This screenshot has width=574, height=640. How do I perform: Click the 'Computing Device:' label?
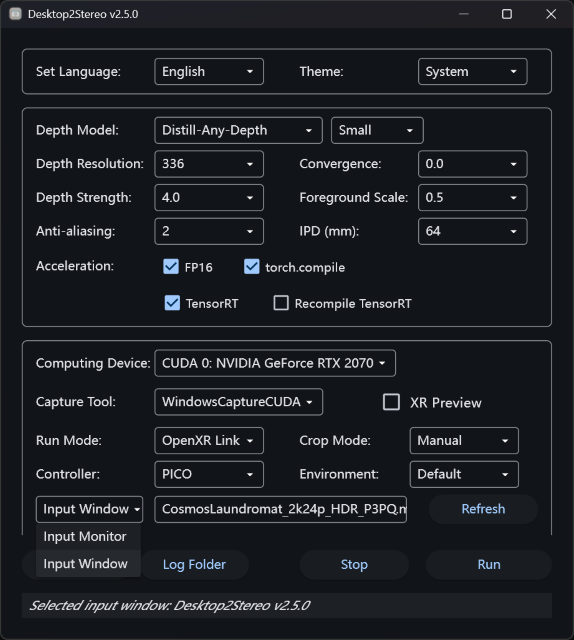93,363
